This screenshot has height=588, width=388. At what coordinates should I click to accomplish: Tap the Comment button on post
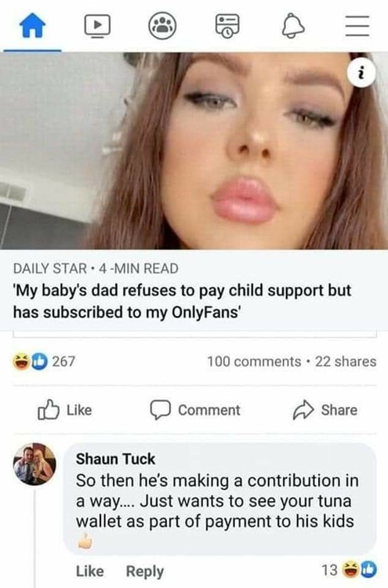[195, 410]
